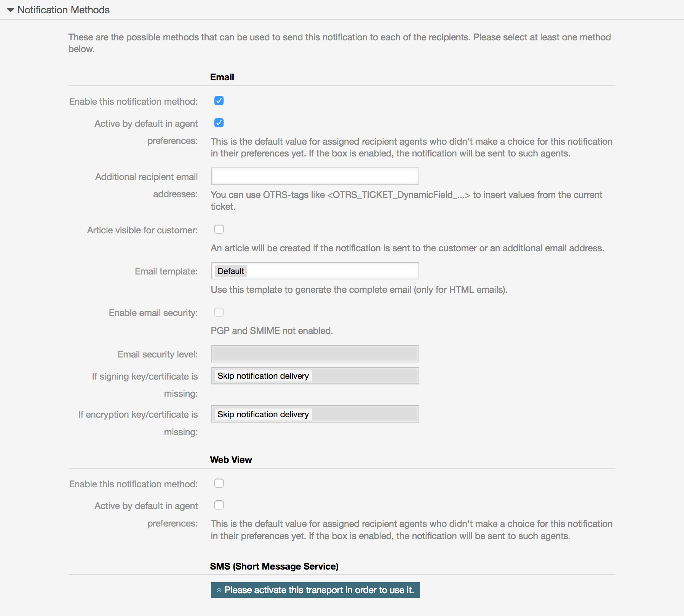Click the SMS (Short Message Service) heading
The height and width of the screenshot is (616, 684).
click(275, 566)
